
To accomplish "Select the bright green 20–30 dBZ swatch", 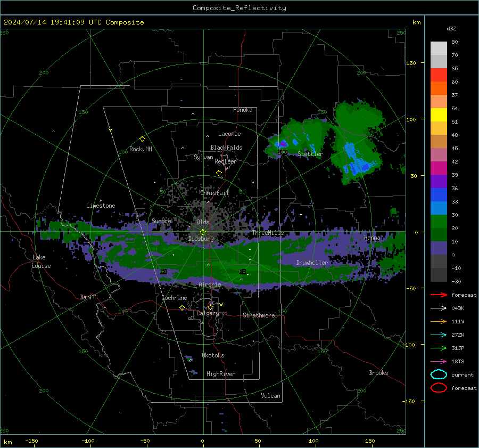I will pos(439,222).
